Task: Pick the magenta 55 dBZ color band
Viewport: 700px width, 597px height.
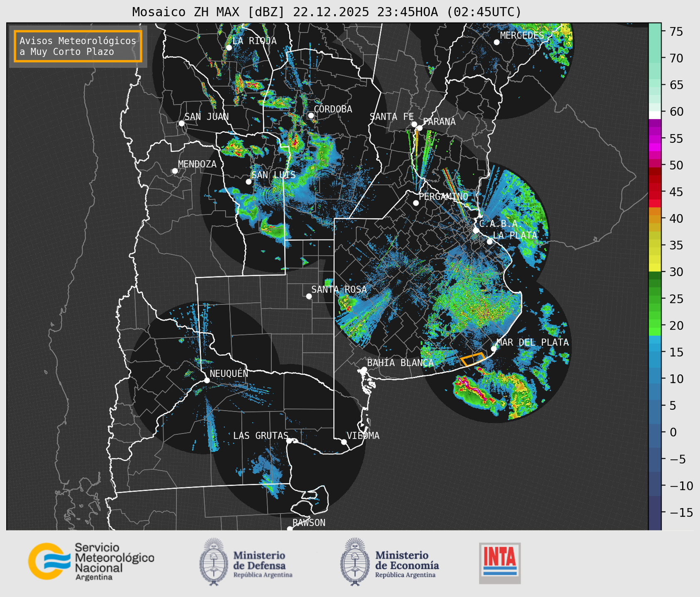Action: 655,139
